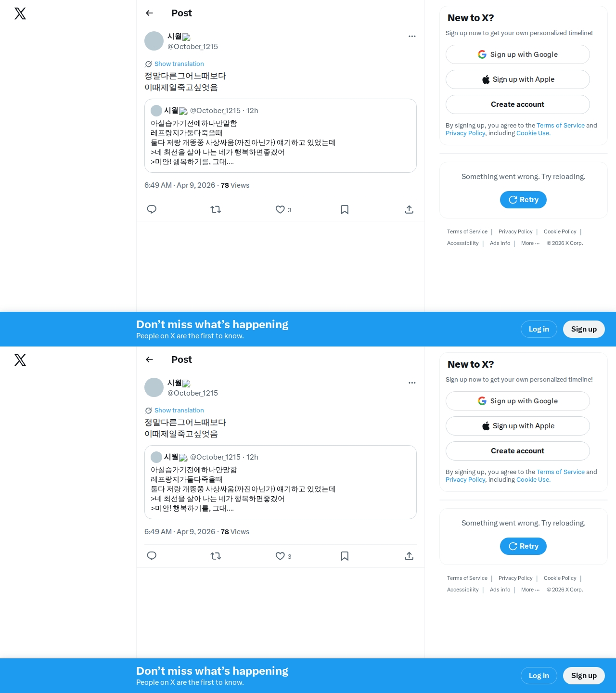The image size is (616, 693).
Task: Click the upper Sign up with Google button
Action: (518, 54)
